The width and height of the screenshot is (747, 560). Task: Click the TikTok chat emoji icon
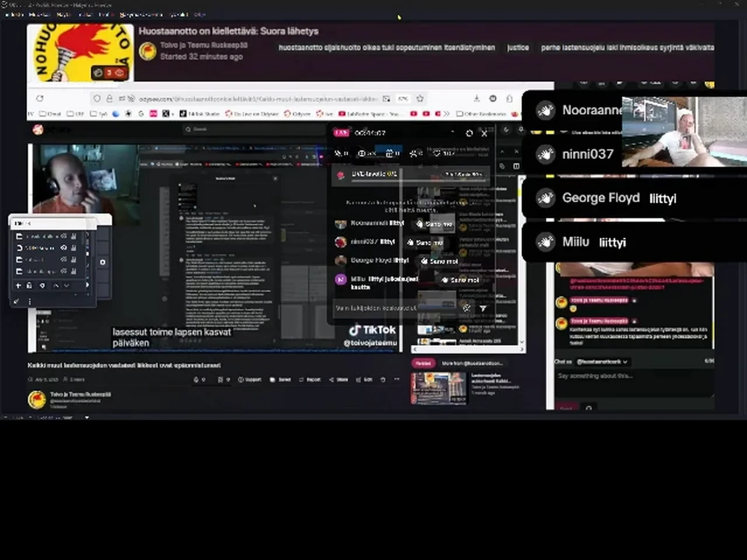[466, 308]
